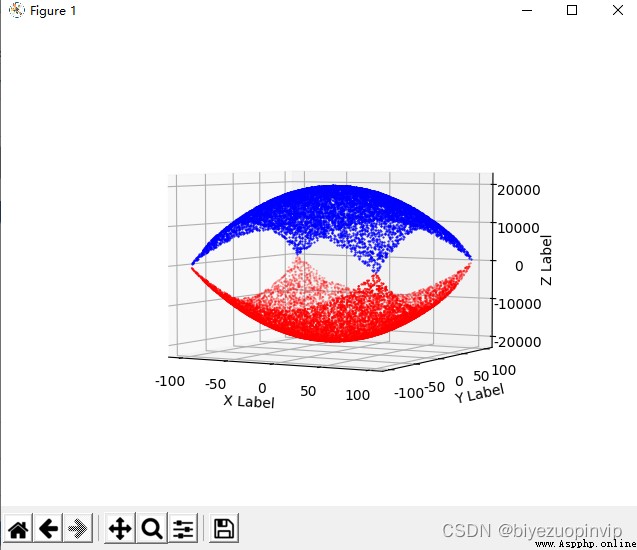Screen dimensions: 637x550
Task: Click the Z axis tick '-20000'
Action: [517, 342]
